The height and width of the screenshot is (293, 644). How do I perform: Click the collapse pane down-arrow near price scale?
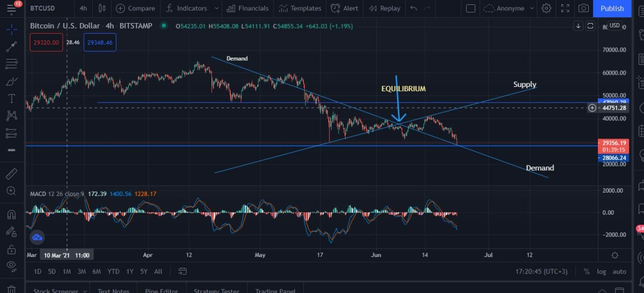coord(579,26)
